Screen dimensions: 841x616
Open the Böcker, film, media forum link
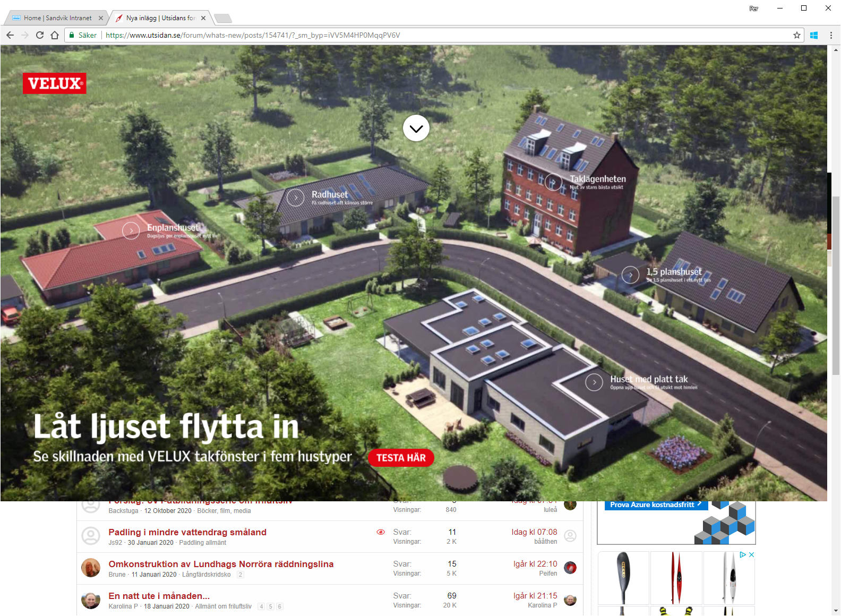224,511
